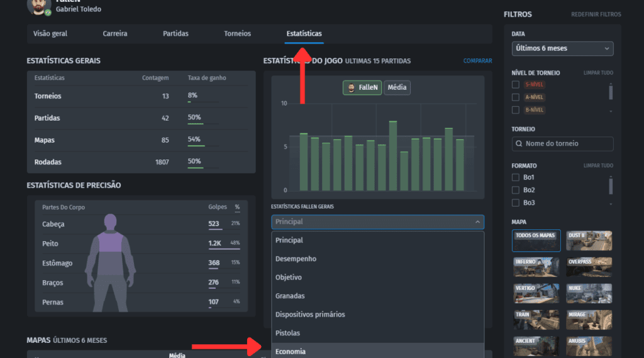This screenshot has height=358, width=644.
Task: Click the format list scrollbar
Action: point(611,186)
